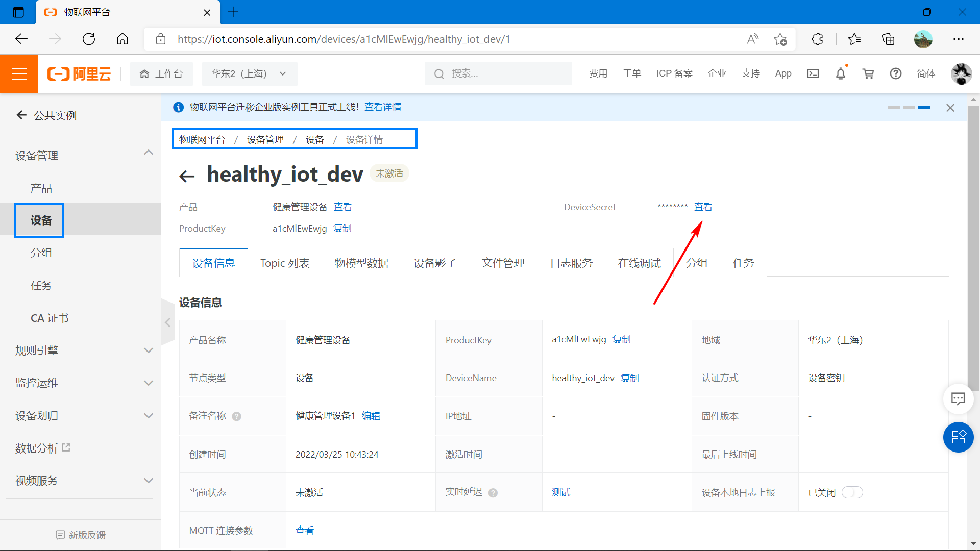
Task: Open browser favorites list
Action: [x=854, y=39]
